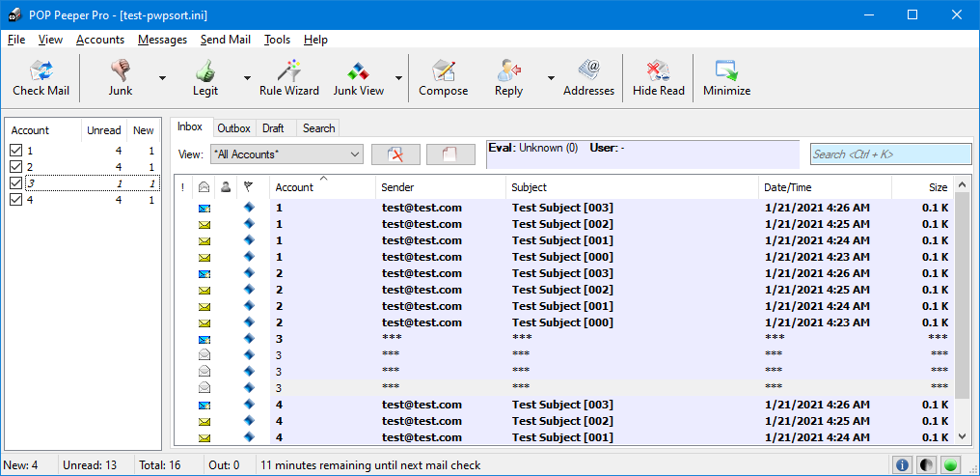Sort messages by Date/Time column header
The width and height of the screenshot is (980, 476).
(x=826, y=187)
